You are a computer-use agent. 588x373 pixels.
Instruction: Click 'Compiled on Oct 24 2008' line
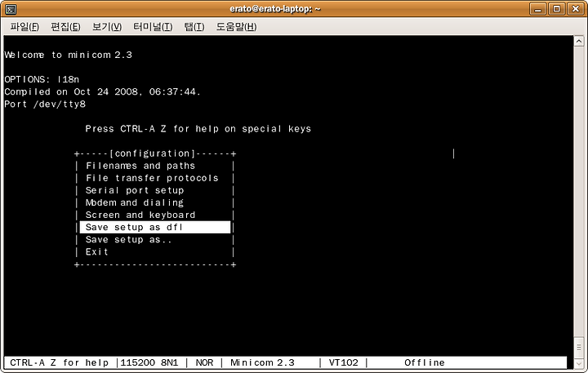click(x=102, y=92)
